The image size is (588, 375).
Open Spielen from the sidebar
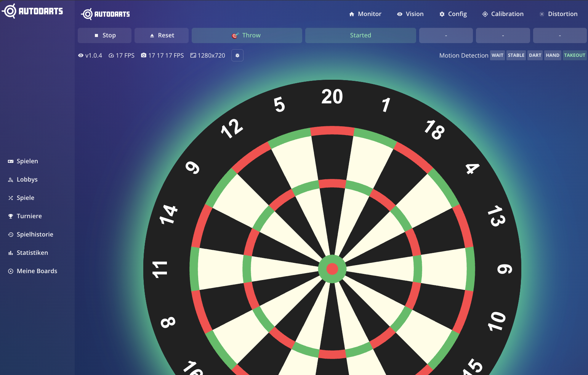point(27,161)
